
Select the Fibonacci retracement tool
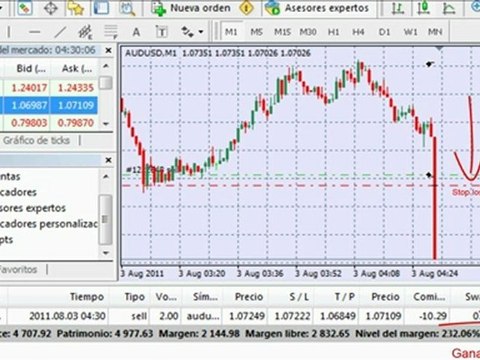[111, 32]
